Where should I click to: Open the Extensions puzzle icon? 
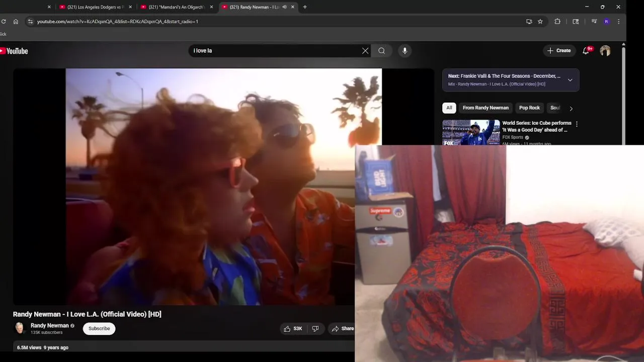pyautogui.click(x=557, y=22)
